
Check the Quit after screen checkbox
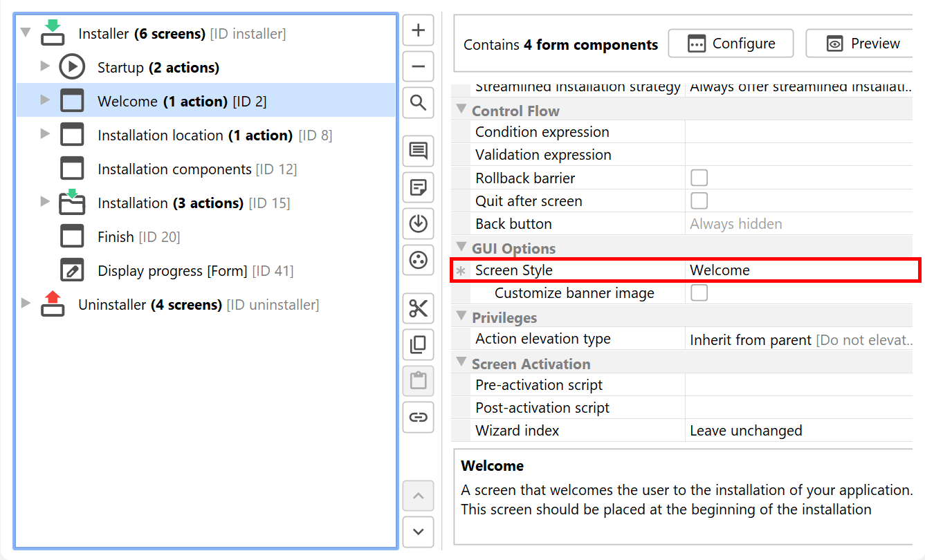pos(699,200)
